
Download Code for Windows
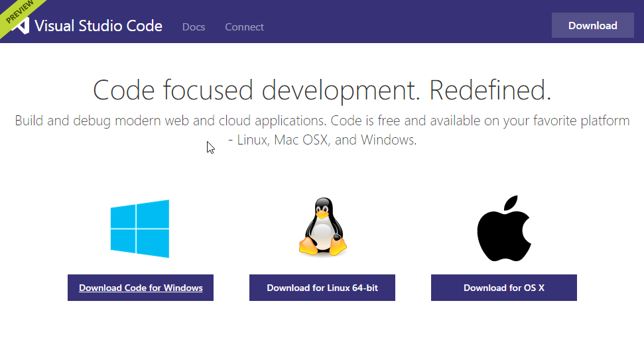tap(141, 288)
